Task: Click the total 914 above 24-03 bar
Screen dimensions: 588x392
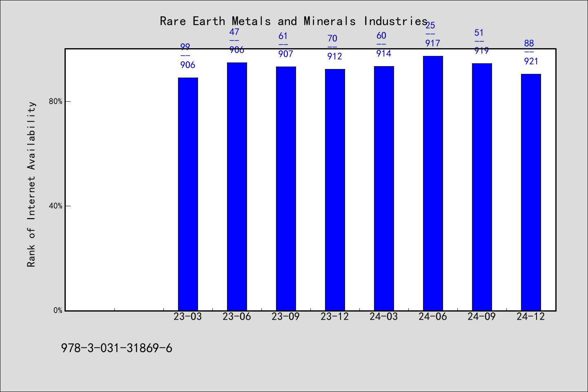Action: coord(384,53)
